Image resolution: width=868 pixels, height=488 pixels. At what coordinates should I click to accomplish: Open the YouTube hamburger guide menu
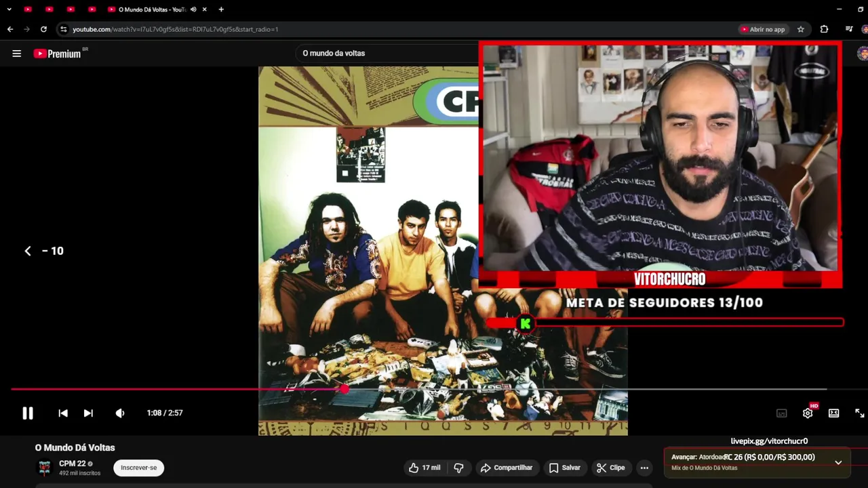(17, 54)
